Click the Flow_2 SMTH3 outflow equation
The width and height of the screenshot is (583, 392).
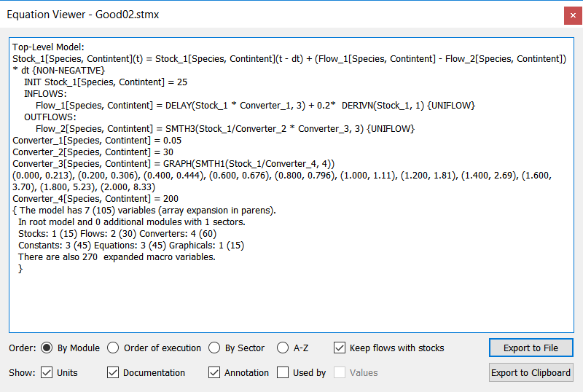click(225, 129)
